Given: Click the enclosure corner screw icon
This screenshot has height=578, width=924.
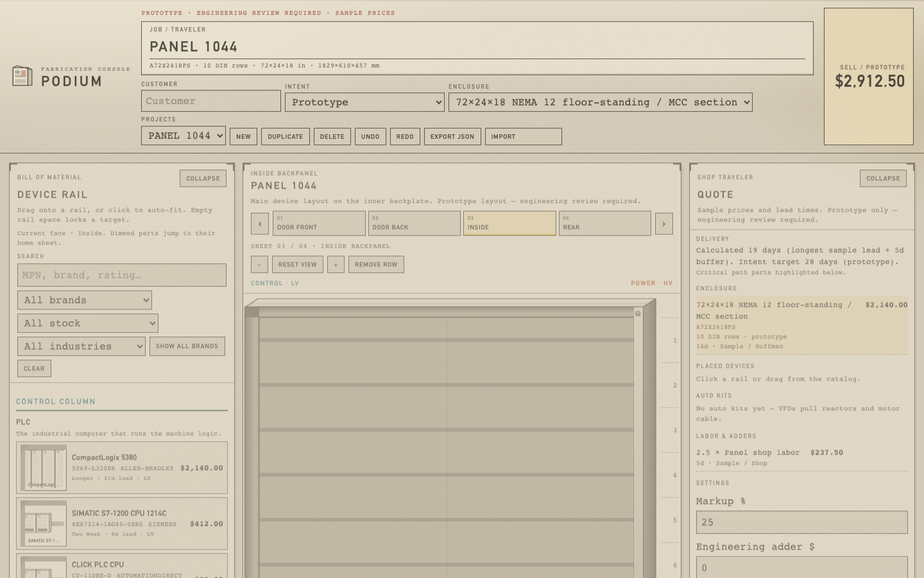Looking at the screenshot, I should pyautogui.click(x=638, y=313).
